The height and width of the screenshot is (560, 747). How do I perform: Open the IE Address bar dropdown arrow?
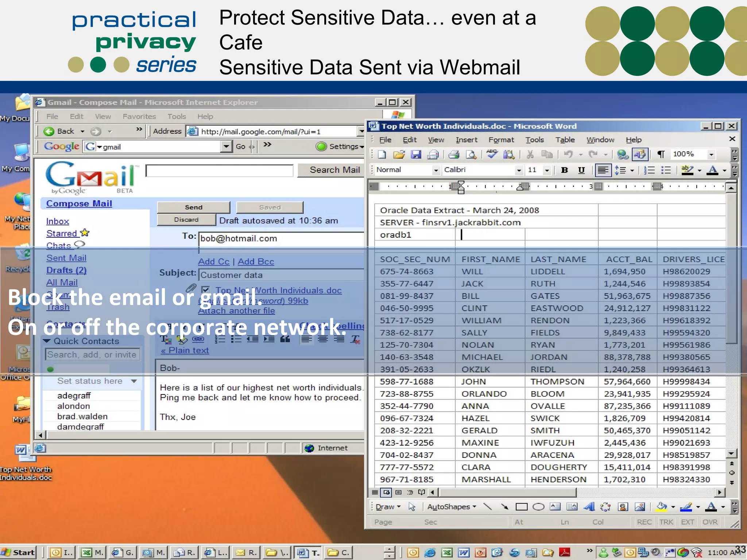tap(361, 131)
